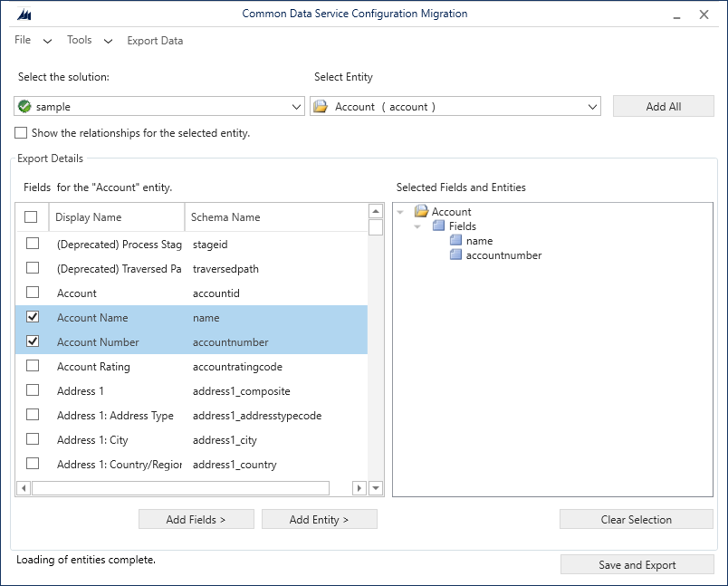Click the Account folder icon in tree
Screen dimensions: 728x586
tap(421, 211)
